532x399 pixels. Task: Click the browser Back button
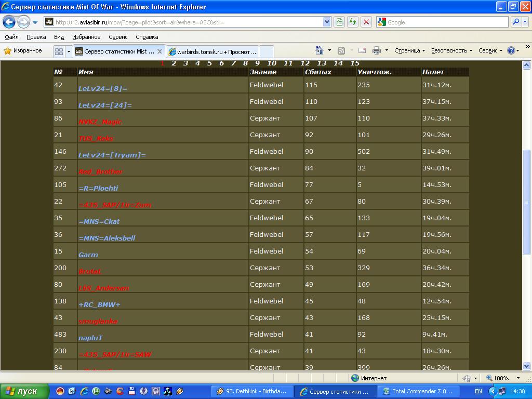tap(9, 22)
